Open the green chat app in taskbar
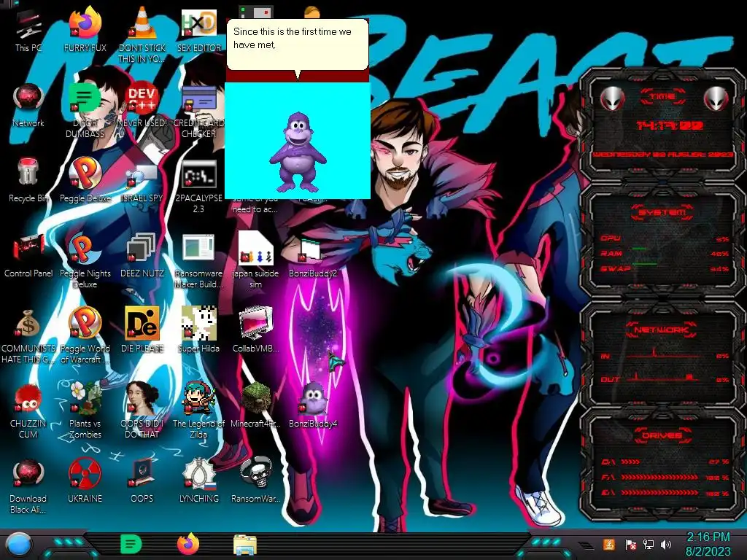Screen dimensions: 747x560 (131, 544)
